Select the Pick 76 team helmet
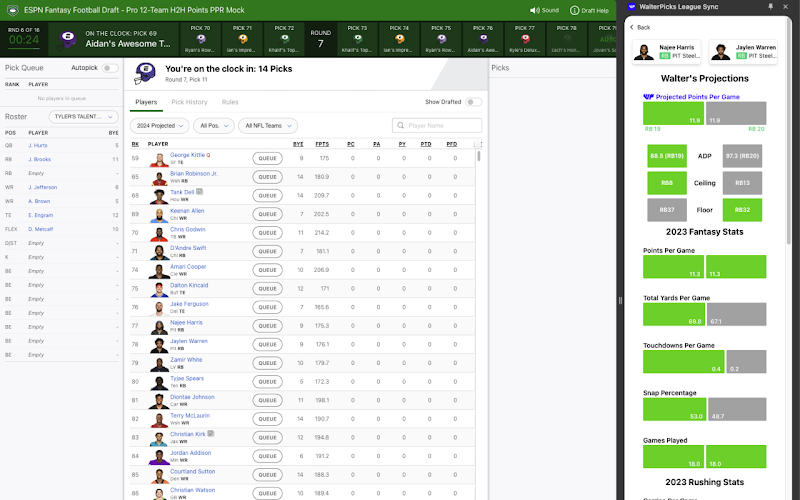This screenshot has height=500, width=800. click(x=483, y=39)
